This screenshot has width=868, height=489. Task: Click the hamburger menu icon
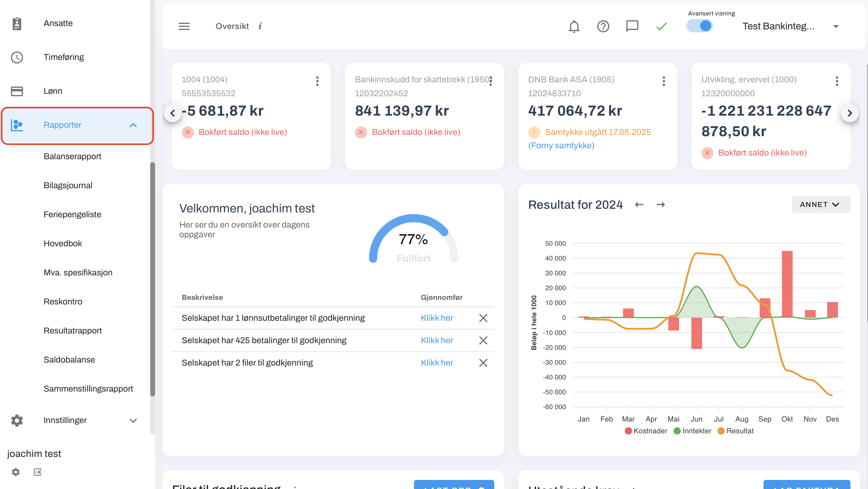(184, 26)
